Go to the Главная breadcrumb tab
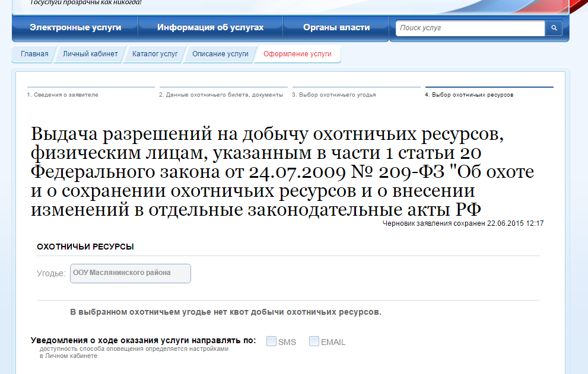The width and height of the screenshot is (588, 374). pos(34,54)
